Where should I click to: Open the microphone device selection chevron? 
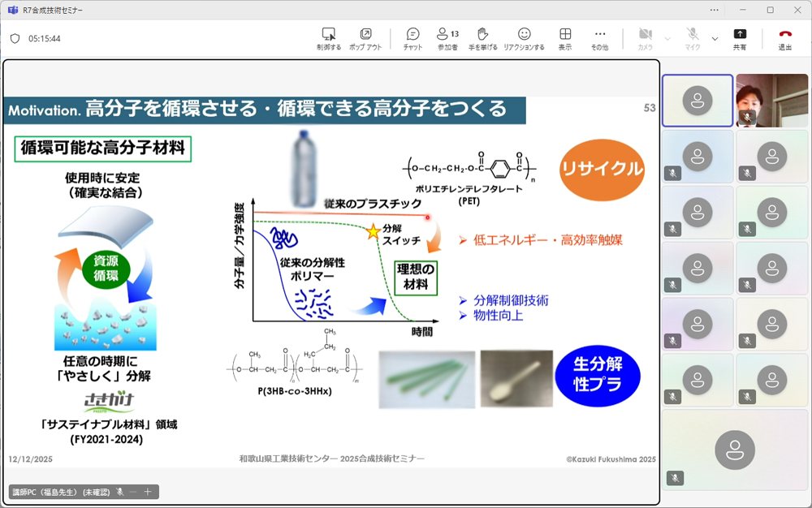click(x=714, y=38)
